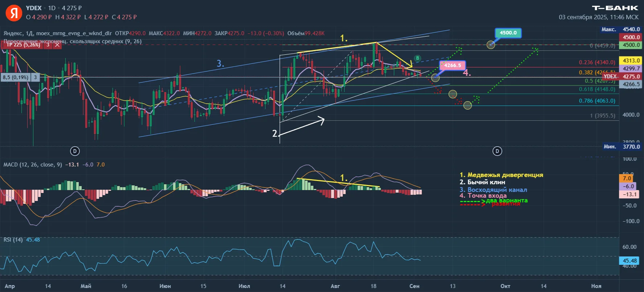644x292 pixels.
Task: Select the Яндекс, 1Д series legend
Action: tap(58, 33)
